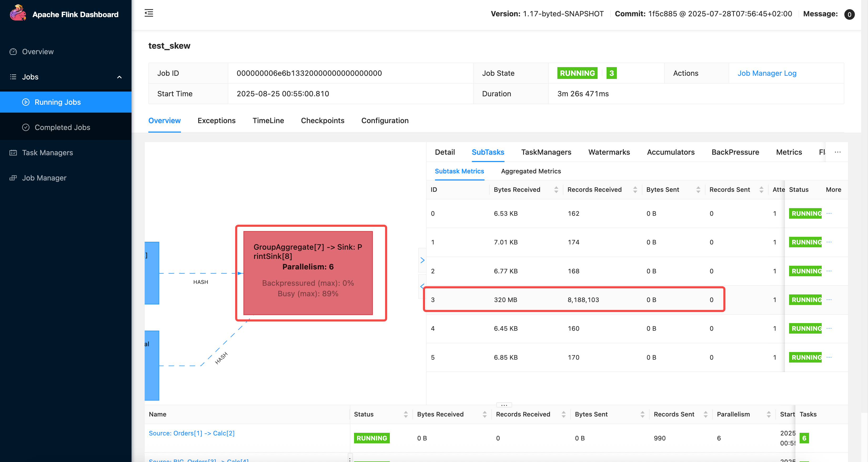Sort subtasks by Records Received
The height and width of the screenshot is (462, 868).
click(635, 190)
